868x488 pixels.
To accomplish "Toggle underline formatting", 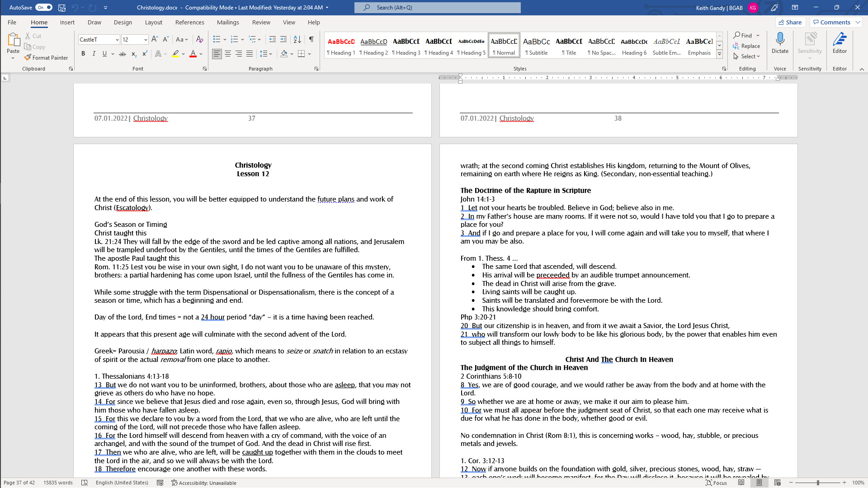I will [x=105, y=54].
